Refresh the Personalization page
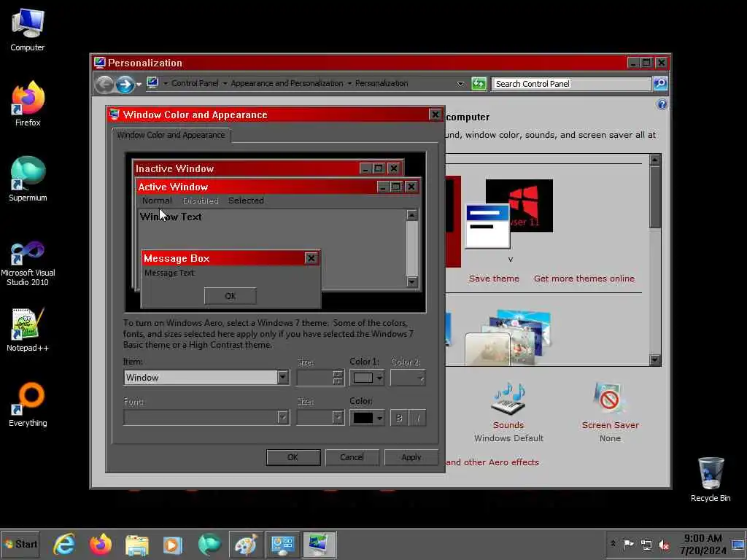747x560 pixels. click(x=479, y=84)
